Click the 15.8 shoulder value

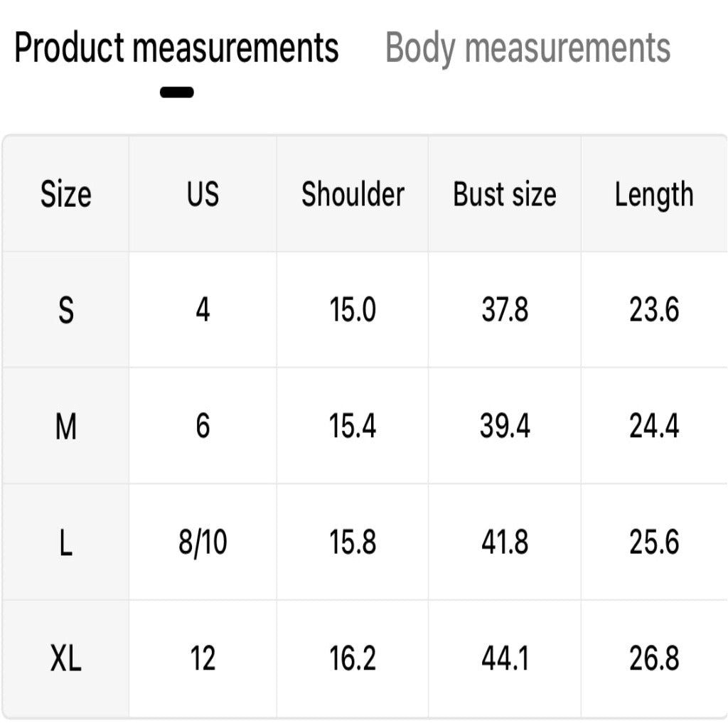tap(353, 542)
